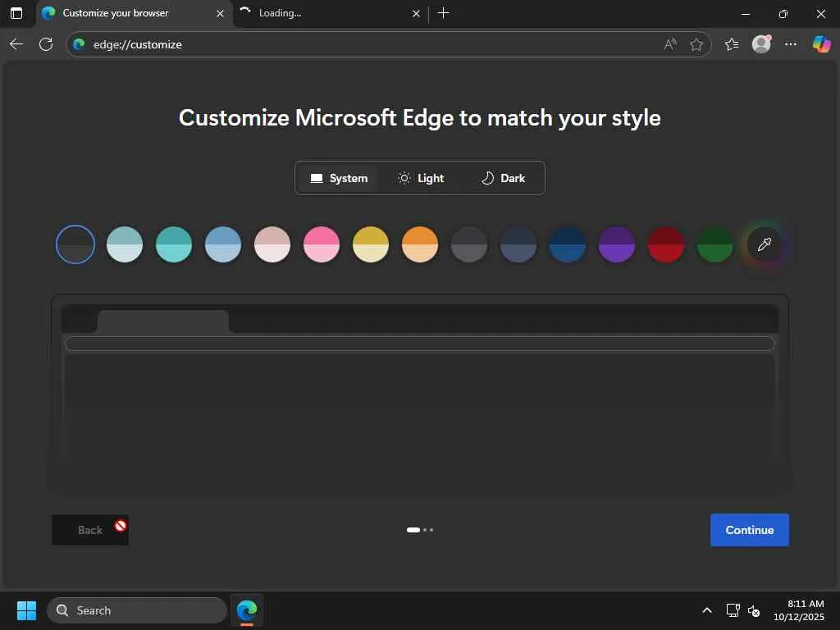Select the light blue color swatch

223,244
